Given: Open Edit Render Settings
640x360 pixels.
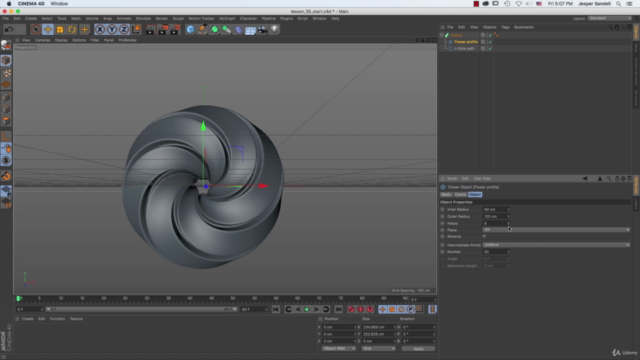Looking at the screenshot, I should click(x=175, y=29).
